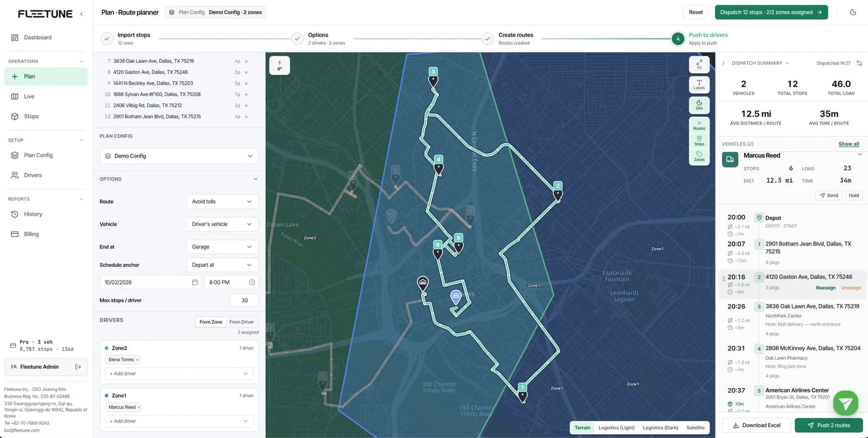The image size is (868, 438).
Task: Toggle Routes layer visibility on map
Action: click(699, 126)
